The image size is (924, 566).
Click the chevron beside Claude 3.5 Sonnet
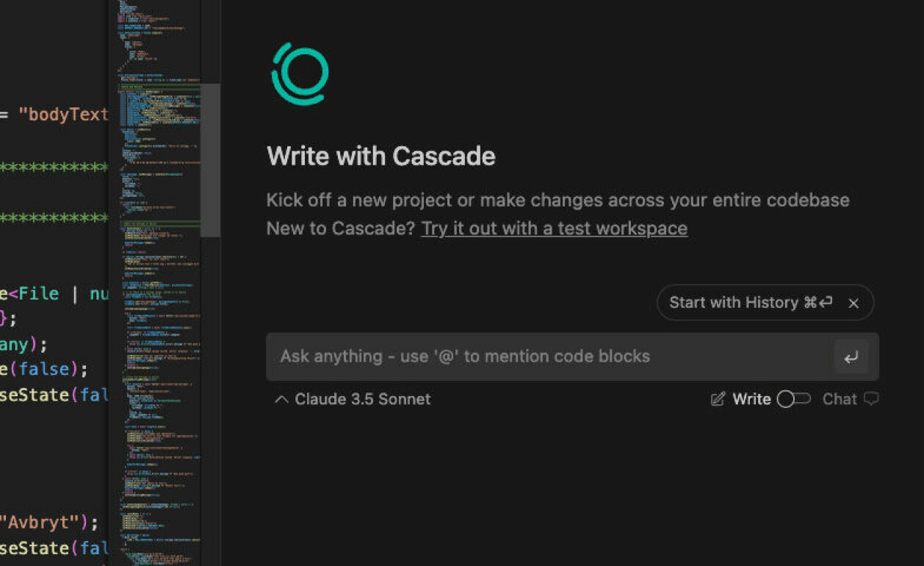281,399
